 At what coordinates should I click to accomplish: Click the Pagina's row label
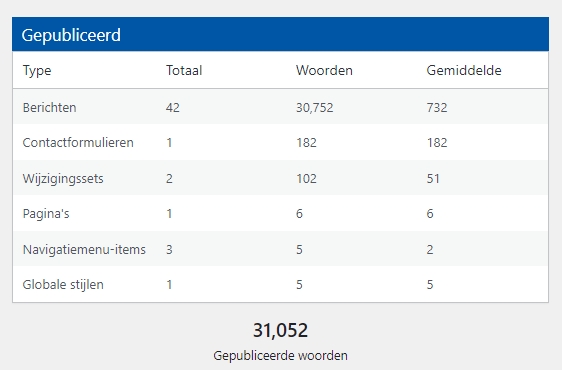coord(46,214)
